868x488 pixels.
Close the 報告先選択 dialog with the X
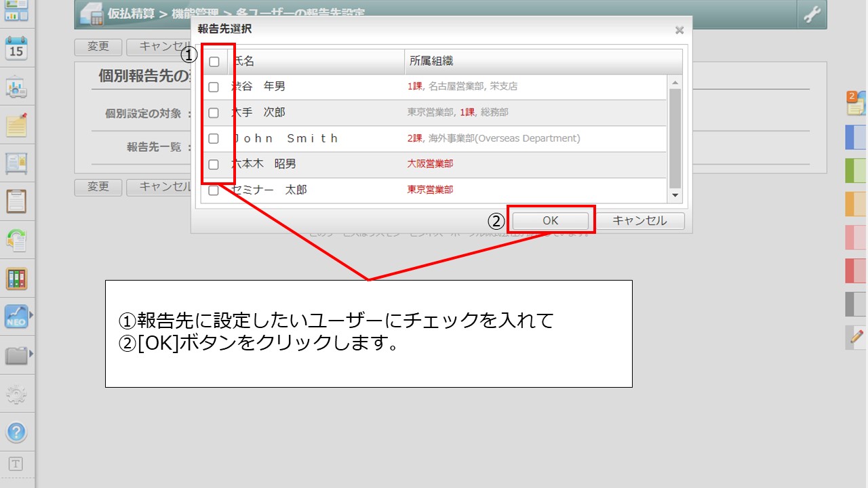(679, 30)
